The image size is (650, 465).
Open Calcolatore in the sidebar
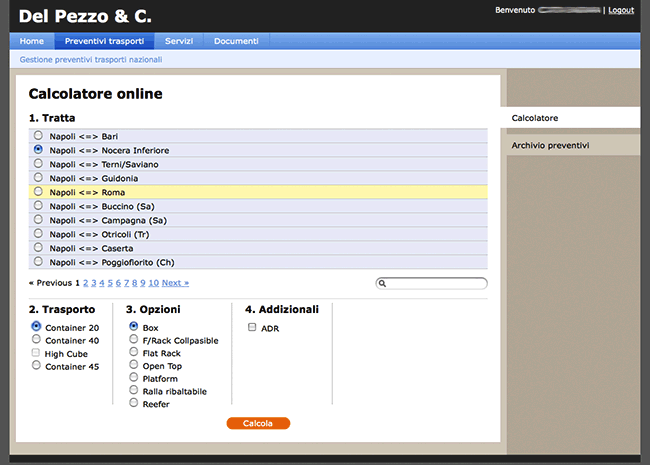pos(570,118)
